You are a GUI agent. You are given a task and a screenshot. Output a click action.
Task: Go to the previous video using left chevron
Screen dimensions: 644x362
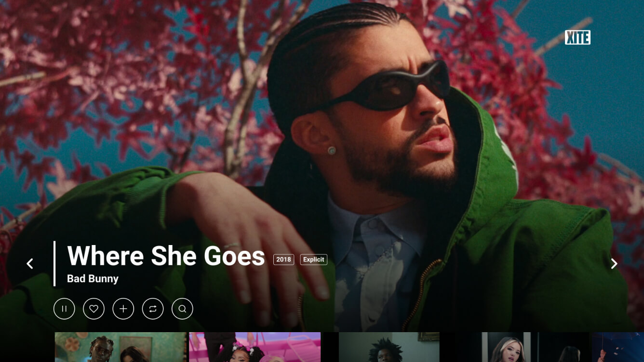point(30,263)
